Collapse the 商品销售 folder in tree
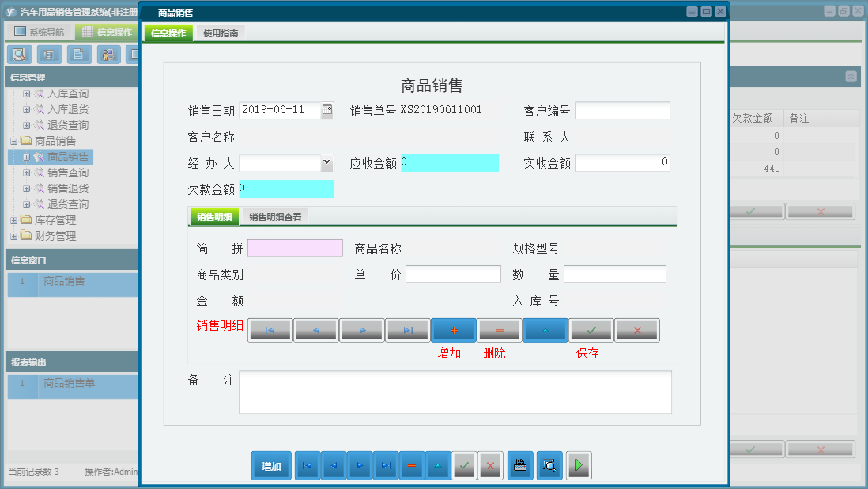868x489 pixels. point(14,141)
